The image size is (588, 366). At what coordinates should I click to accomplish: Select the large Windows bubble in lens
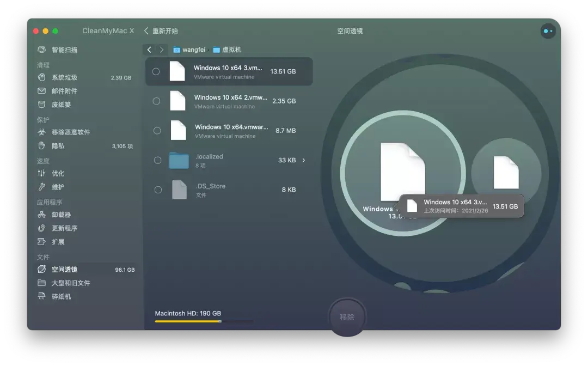click(403, 173)
